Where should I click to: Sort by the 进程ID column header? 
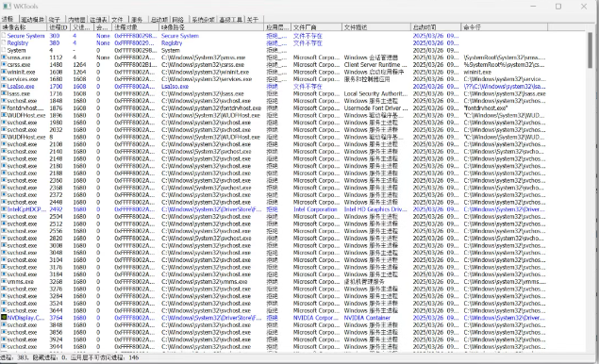[58, 27]
